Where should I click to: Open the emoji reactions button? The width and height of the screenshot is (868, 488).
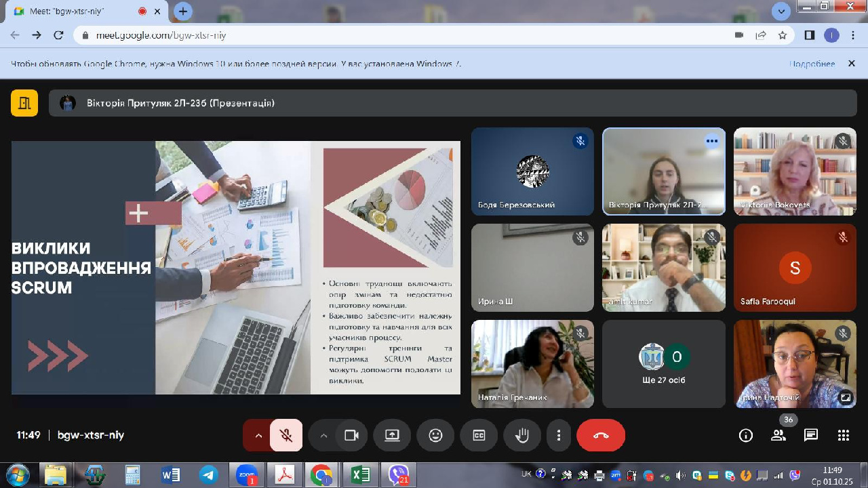click(435, 435)
